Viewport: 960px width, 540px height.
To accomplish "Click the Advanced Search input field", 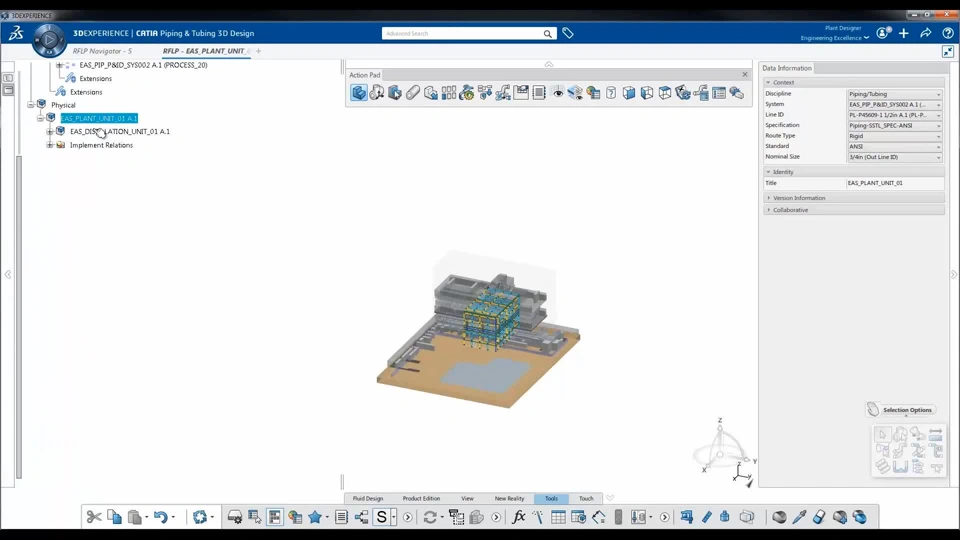I will click(x=462, y=34).
